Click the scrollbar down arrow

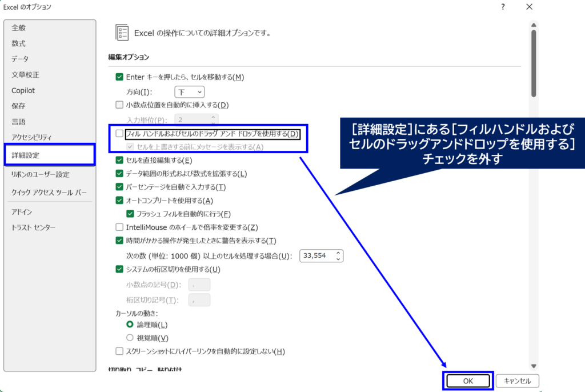534,366
